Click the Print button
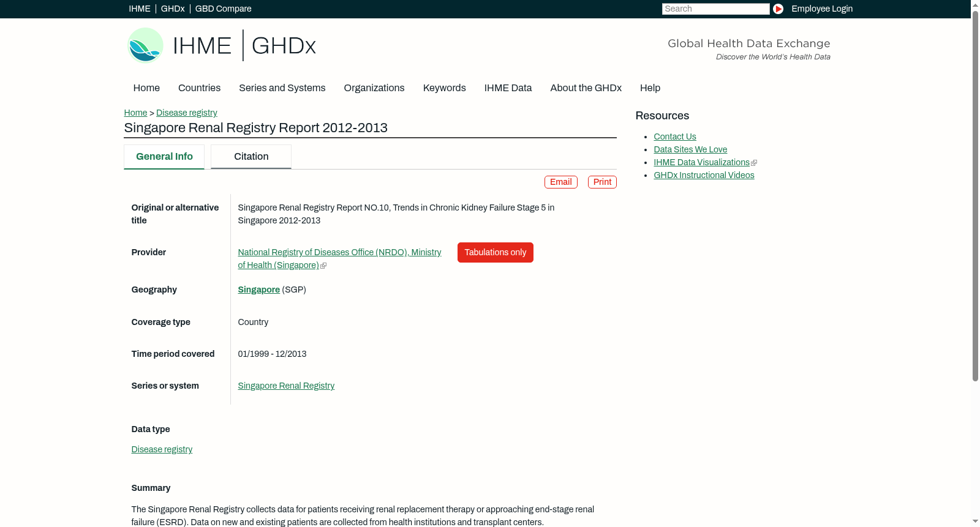The image size is (980, 527). point(602,182)
